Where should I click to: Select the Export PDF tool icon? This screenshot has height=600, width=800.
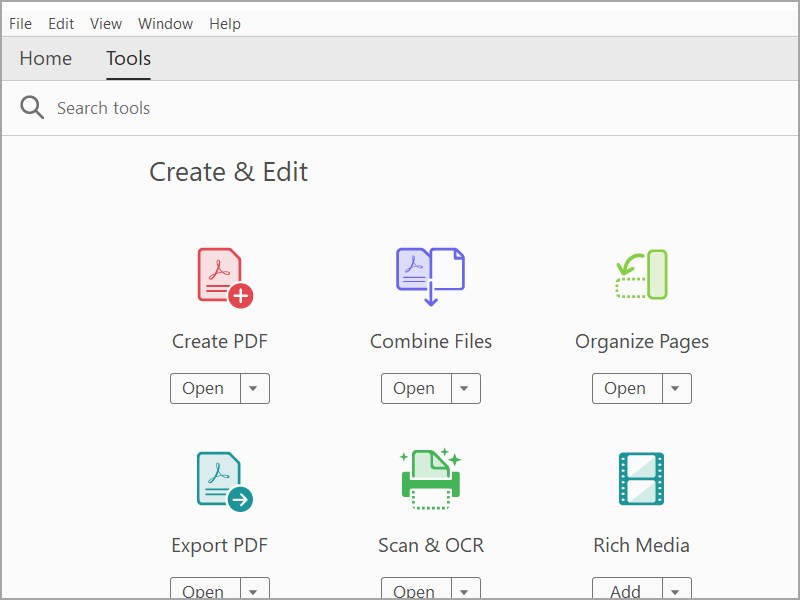coord(220,478)
